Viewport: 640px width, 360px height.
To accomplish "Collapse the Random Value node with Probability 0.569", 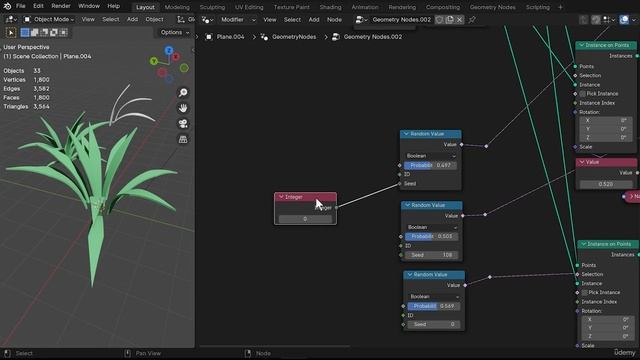I will 409,274.
